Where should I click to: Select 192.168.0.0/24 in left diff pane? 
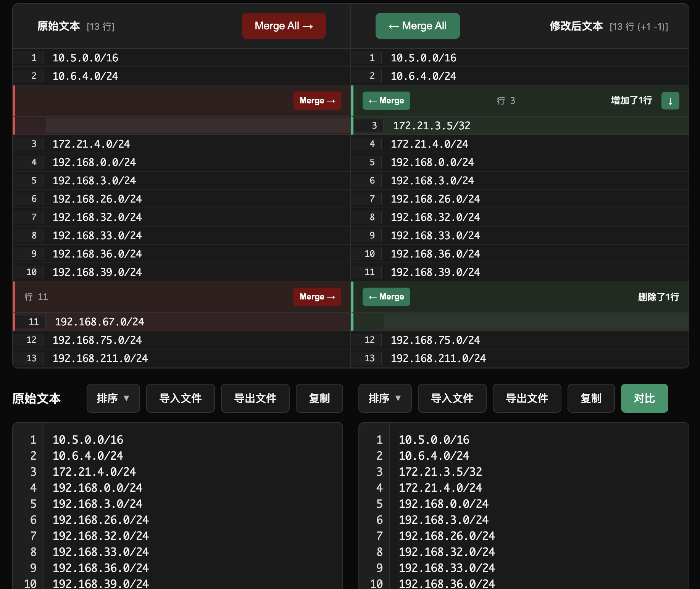[94, 162]
